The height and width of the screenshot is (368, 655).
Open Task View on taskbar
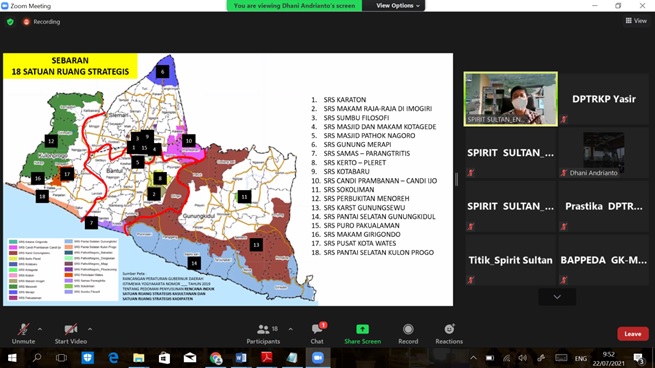[x=61, y=358]
